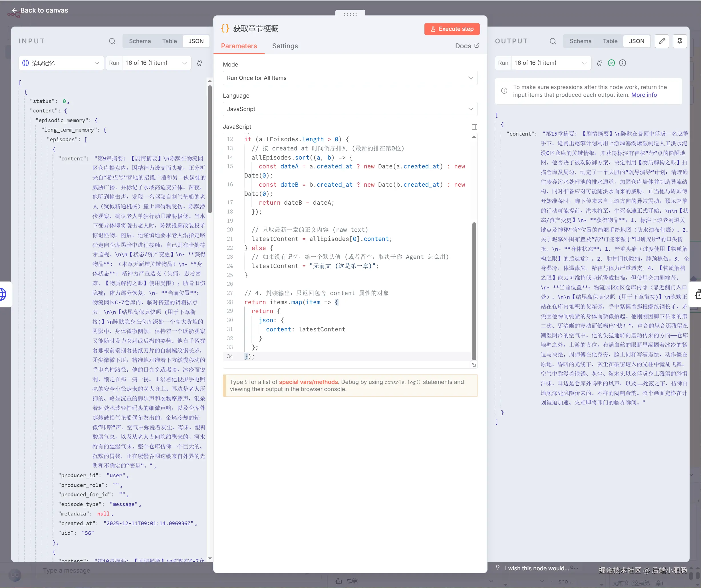Screen dimensions: 701x588
Task: Click the edit output pencil icon
Action: tap(662, 41)
